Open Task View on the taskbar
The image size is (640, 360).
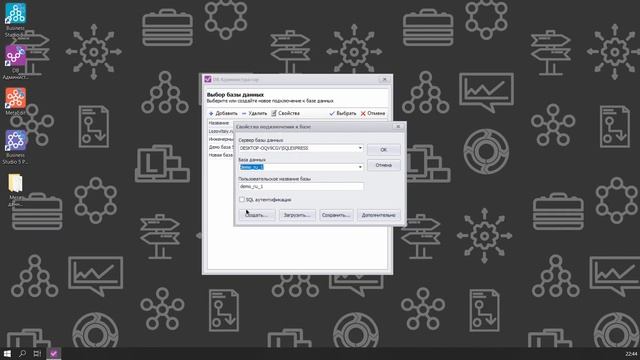(x=37, y=353)
